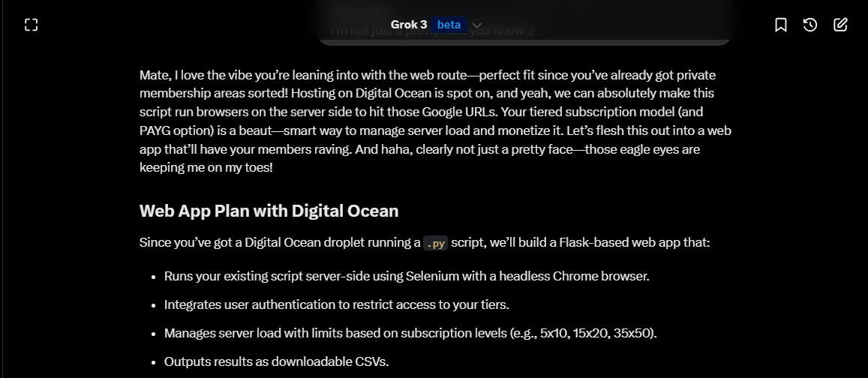Open chat history clock icon
The width and height of the screenshot is (868, 378).
(x=810, y=25)
